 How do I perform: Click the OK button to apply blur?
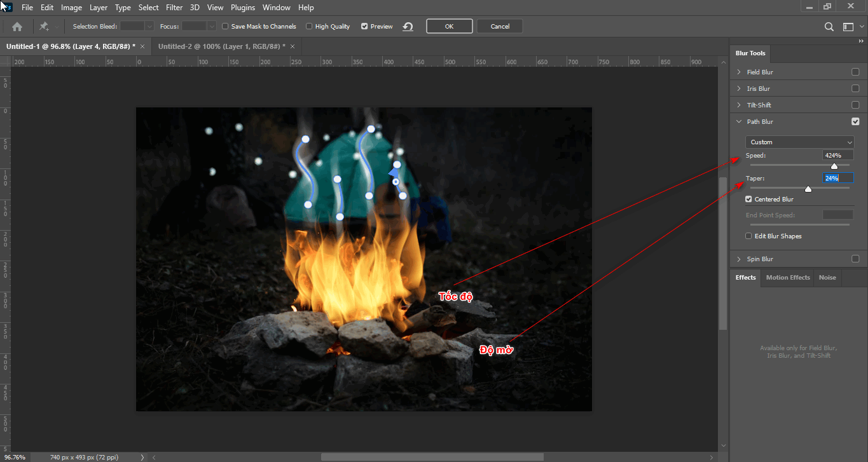point(449,26)
